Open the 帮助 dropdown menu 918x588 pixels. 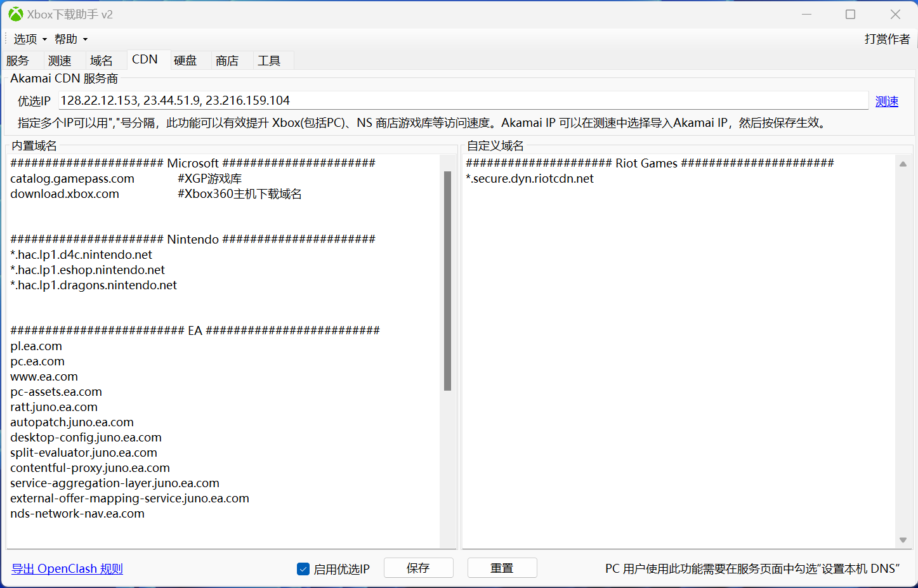69,39
